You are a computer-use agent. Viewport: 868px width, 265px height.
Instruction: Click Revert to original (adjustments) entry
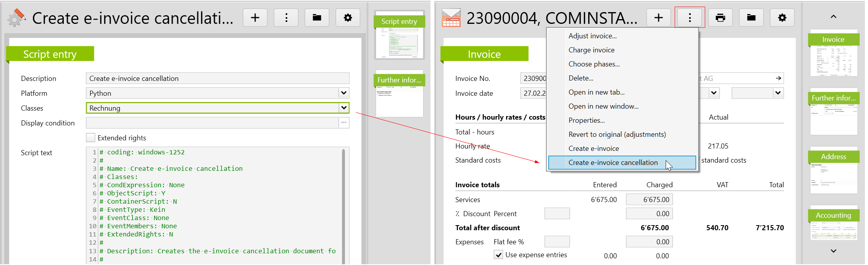(x=617, y=134)
